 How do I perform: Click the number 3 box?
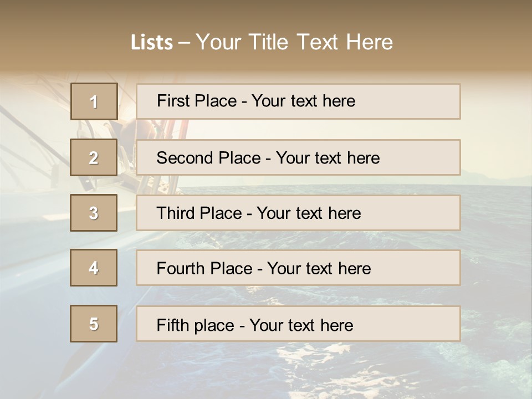tap(94, 213)
